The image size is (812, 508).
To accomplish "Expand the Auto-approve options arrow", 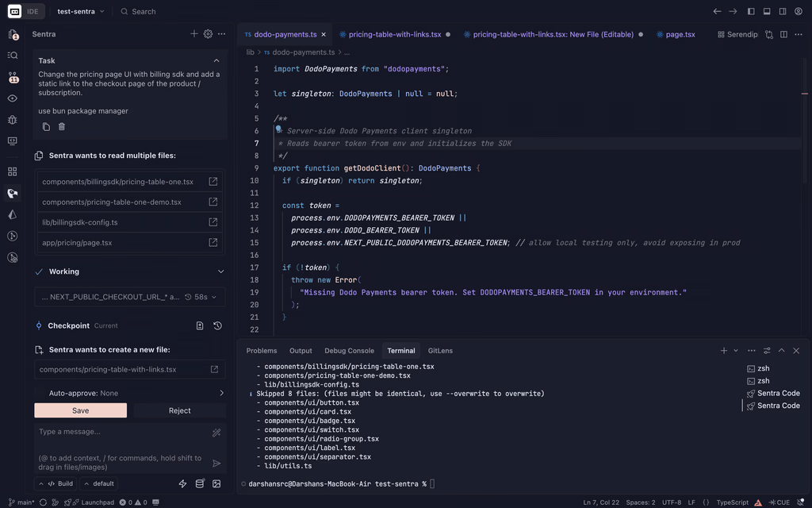I will pyautogui.click(x=221, y=393).
